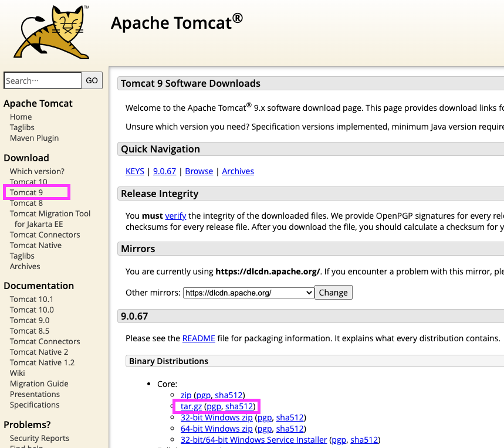Viewport: 504px width, 448px height.
Task: Open sha512 checksum for Windows Service Installer
Action: tap(364, 440)
